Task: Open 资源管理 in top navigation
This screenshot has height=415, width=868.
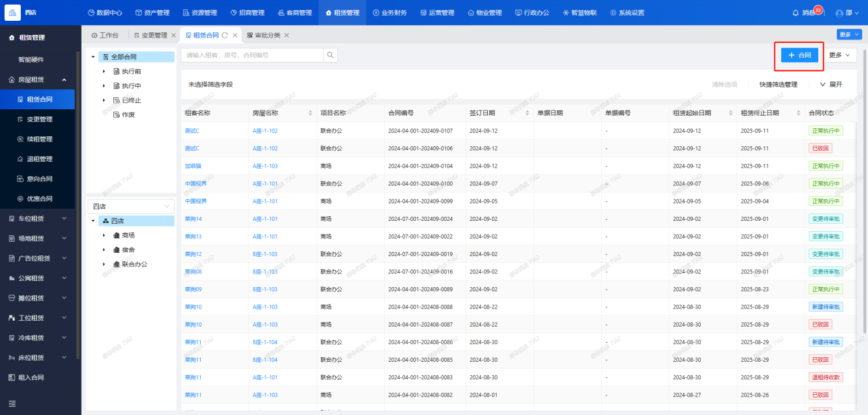Action: coord(200,13)
